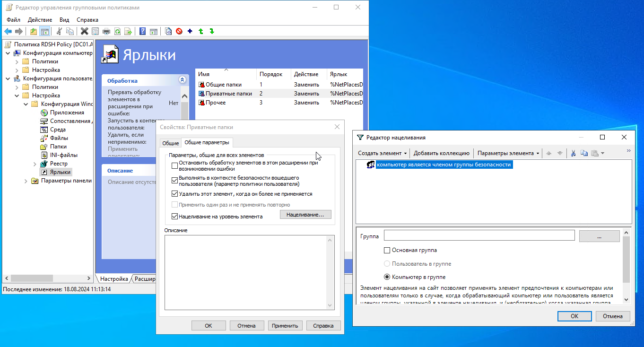Image resolution: width=644 pixels, height=347 pixels.
Task: Collapse 'Конфигурация компьютера' tree node
Action: [x=8, y=53]
